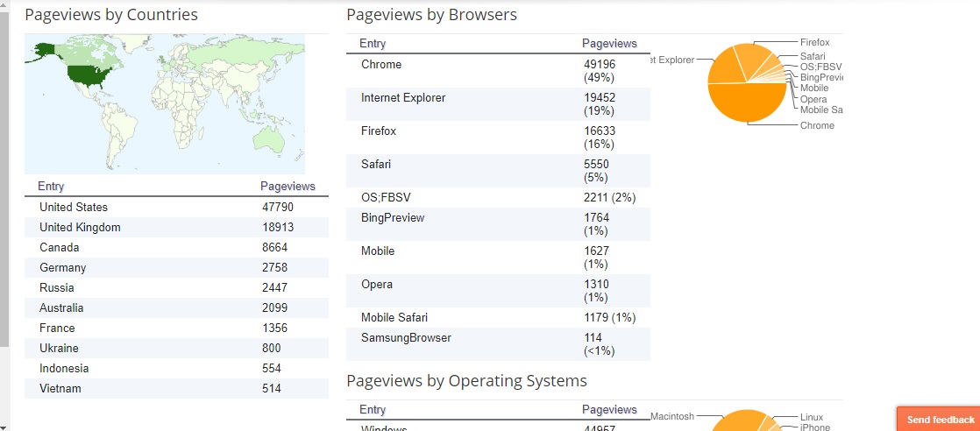The height and width of the screenshot is (431, 980).
Task: Click the value 554 for Indonesia
Action: 272,368
